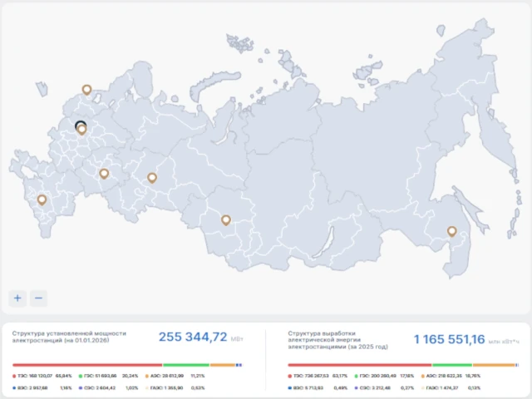The height and width of the screenshot is (399, 532).
Task: Click legend entry 'ВЭС: 5 713,93'
Action: tap(306, 388)
